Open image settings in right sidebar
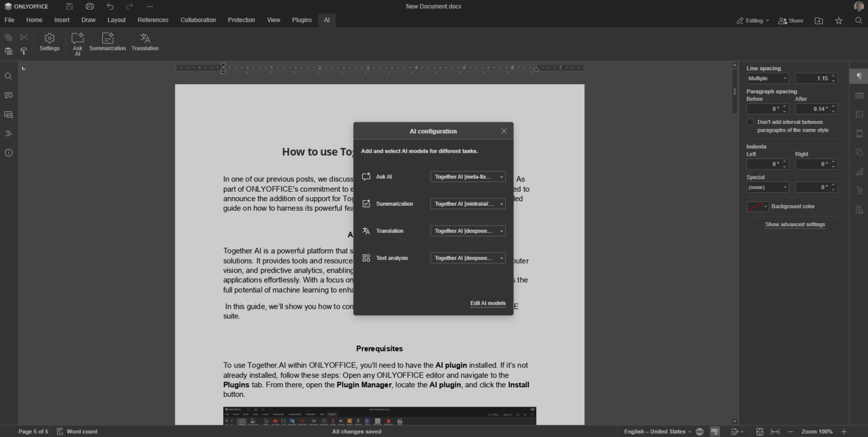The height and width of the screenshot is (437, 868). [x=859, y=114]
